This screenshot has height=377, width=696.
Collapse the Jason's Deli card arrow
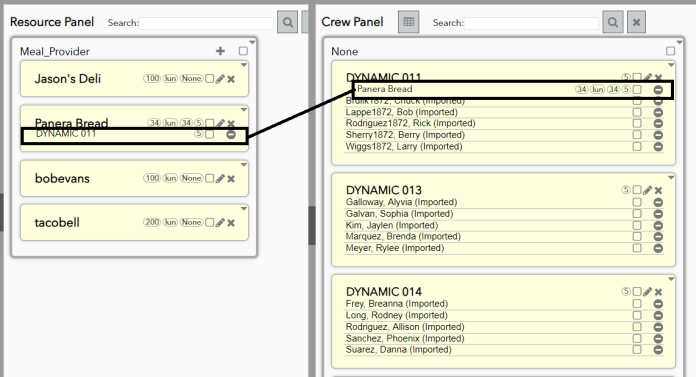click(244, 65)
